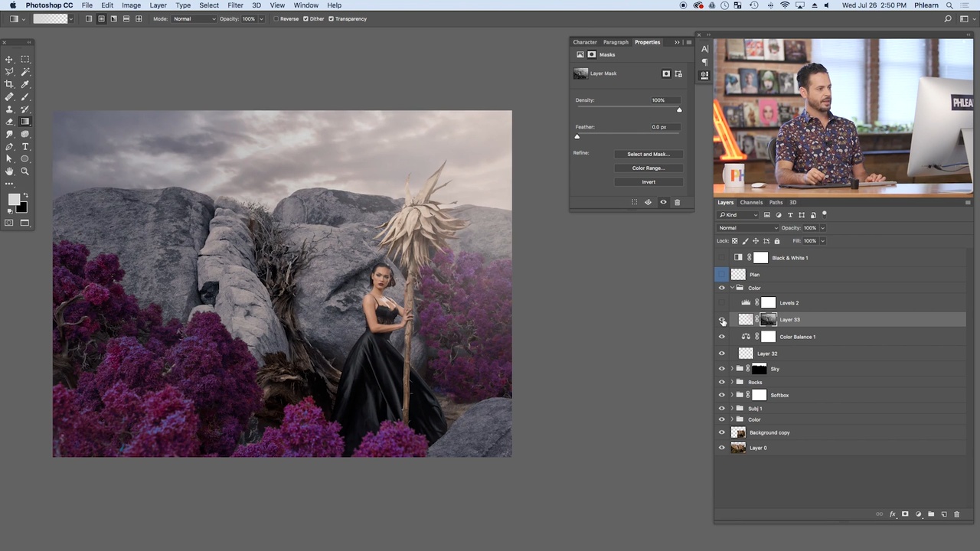Toggle Quick Mask mode

[x=9, y=223]
